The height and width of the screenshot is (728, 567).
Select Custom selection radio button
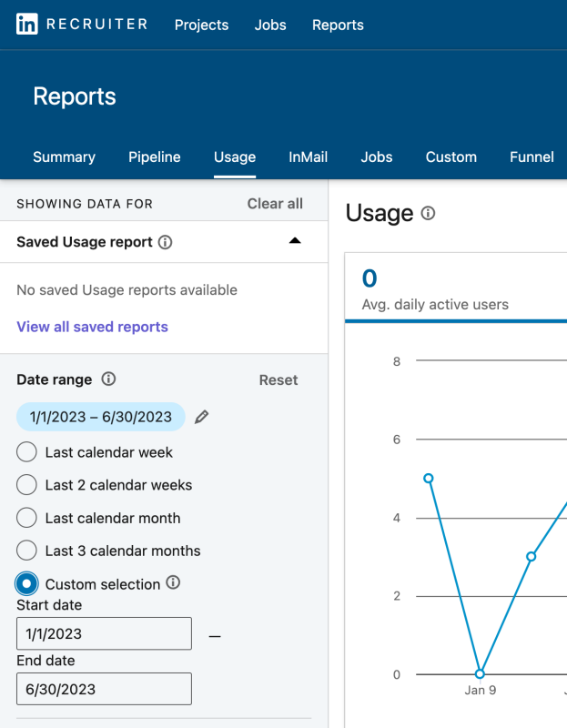pyautogui.click(x=26, y=583)
